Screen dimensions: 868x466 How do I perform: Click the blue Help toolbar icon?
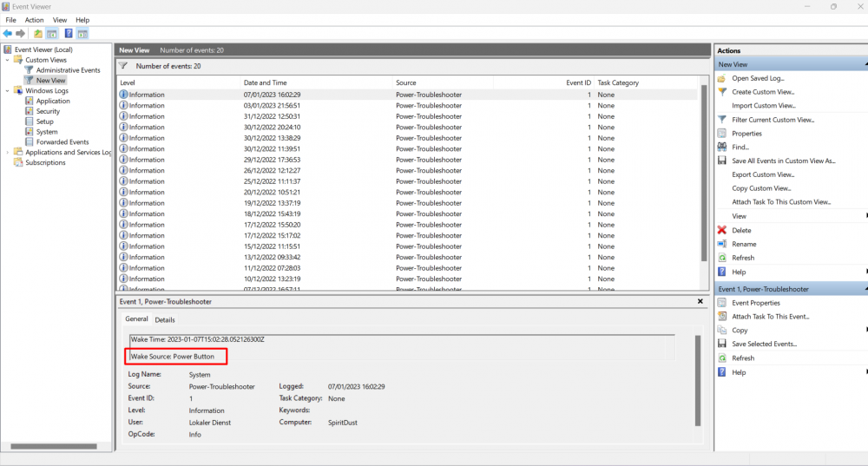(69, 34)
